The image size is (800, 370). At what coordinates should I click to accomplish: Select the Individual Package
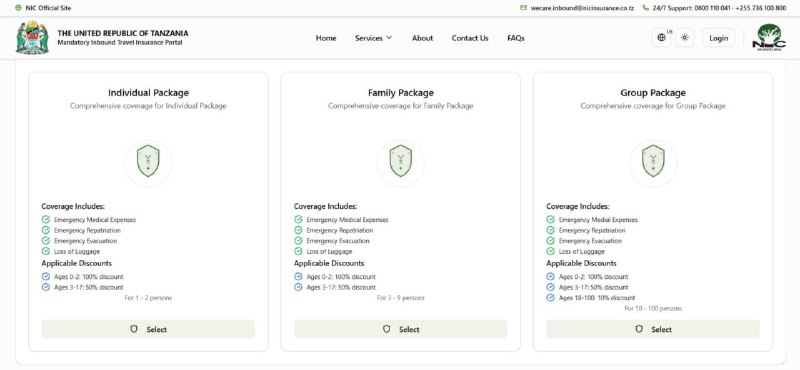tap(148, 329)
